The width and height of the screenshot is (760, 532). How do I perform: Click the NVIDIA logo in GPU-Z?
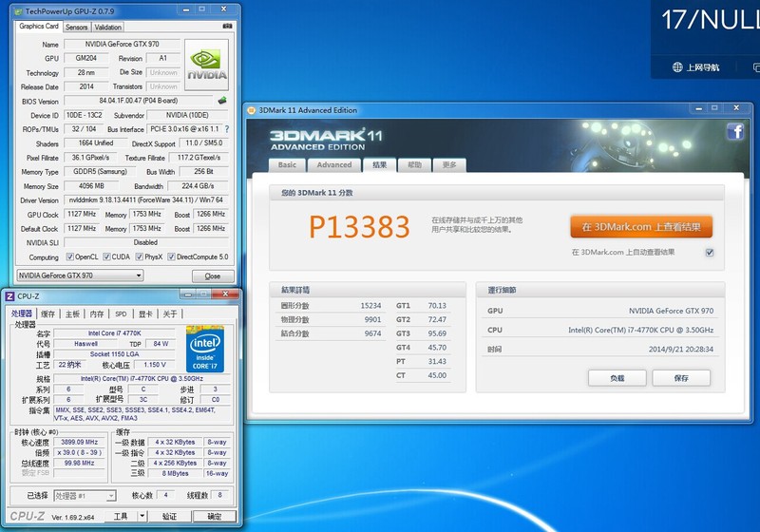tap(207, 65)
